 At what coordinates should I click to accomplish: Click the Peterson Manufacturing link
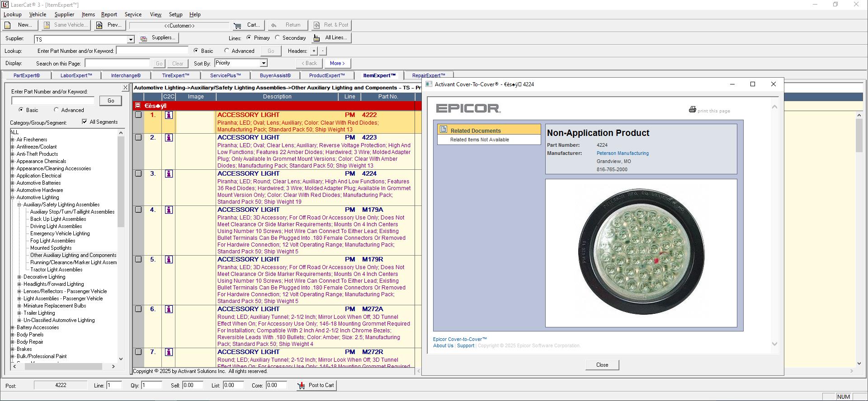click(x=622, y=154)
